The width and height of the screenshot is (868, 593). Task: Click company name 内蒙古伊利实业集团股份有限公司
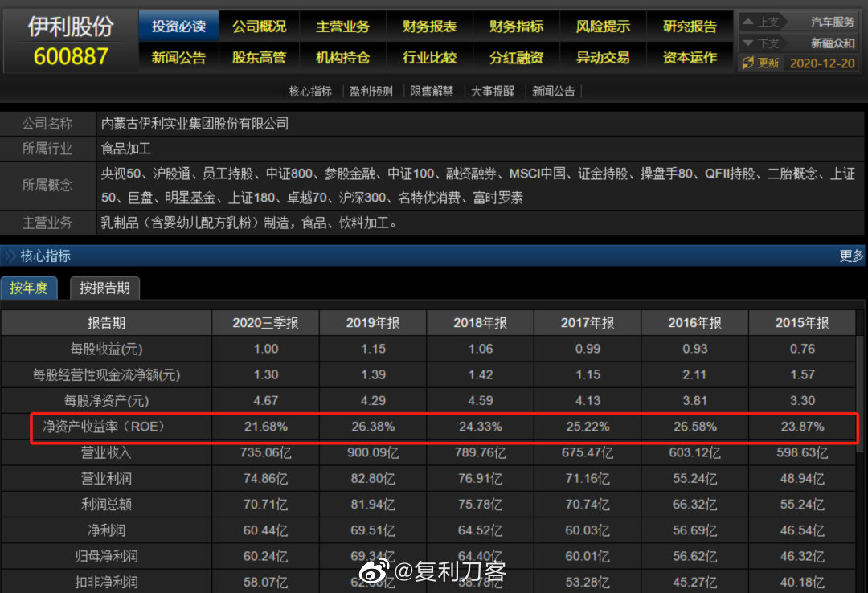194,124
